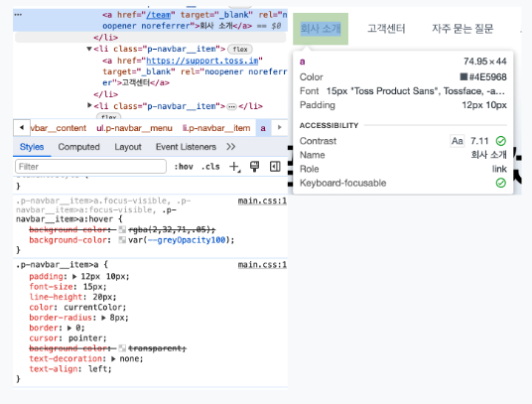The image size is (532, 404).
Task: Open the Event Listeners tab
Action: point(186,147)
